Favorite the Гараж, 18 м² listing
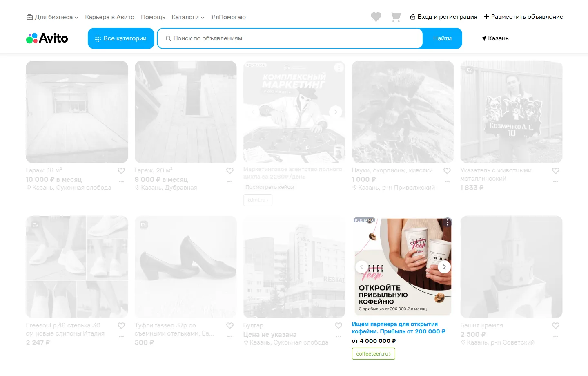The width and height of the screenshot is (588, 376). [121, 171]
